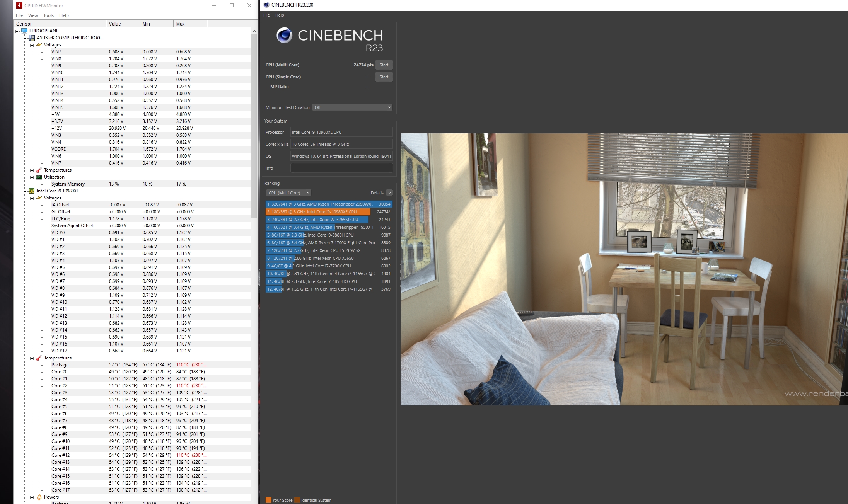Collapse the Intel Core i9 10980XE tree node
Screen dimensions: 848x504
coord(24,191)
